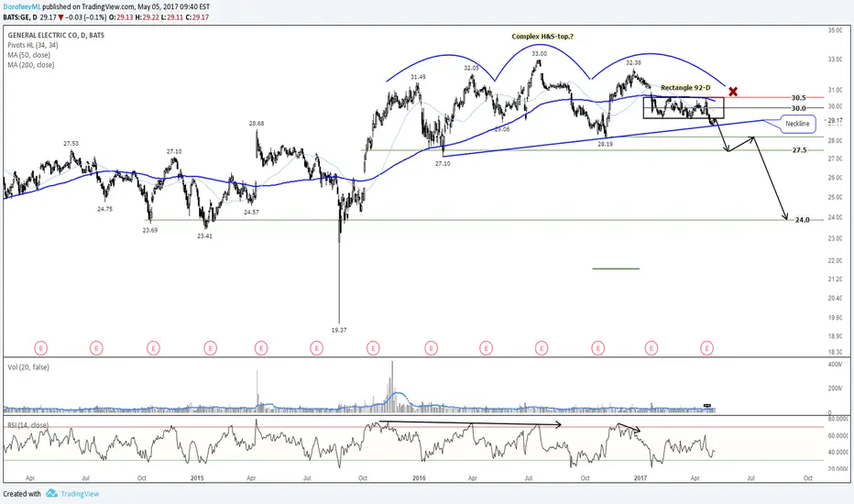Click the 30.5 resistance level label
This screenshot has height=504, width=854.
(798, 98)
